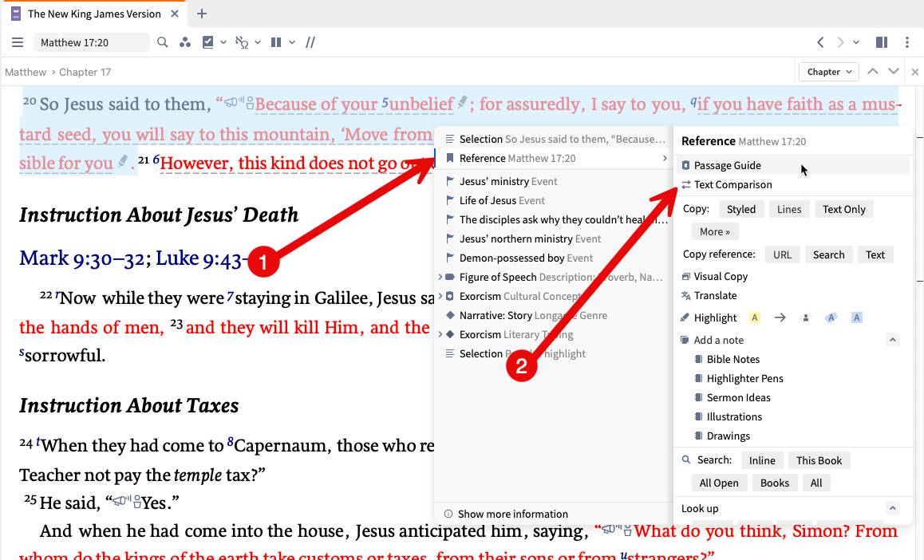Screen dimensions: 924x560
Task: Add note to Highlighter Pens
Action: 744,378
